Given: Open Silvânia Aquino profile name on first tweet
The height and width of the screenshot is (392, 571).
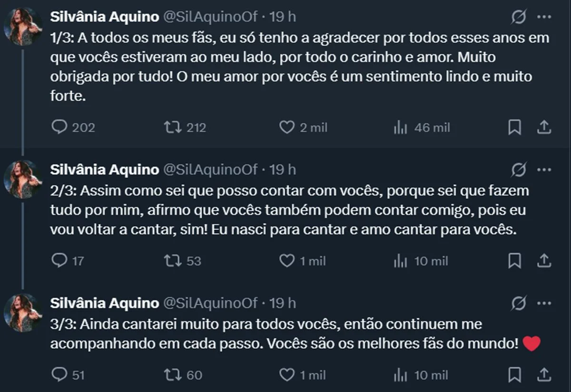Looking at the screenshot, I should (x=104, y=17).
